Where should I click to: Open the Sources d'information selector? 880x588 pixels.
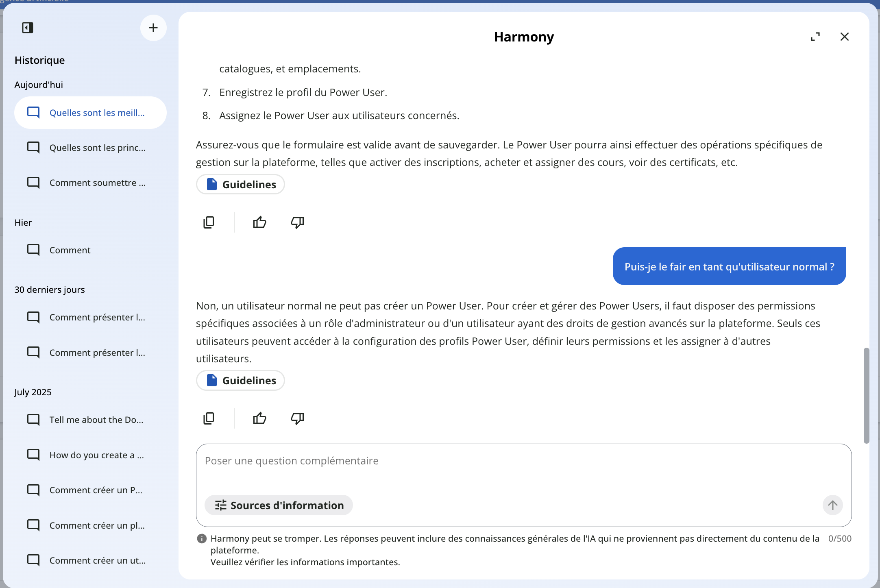tap(279, 505)
